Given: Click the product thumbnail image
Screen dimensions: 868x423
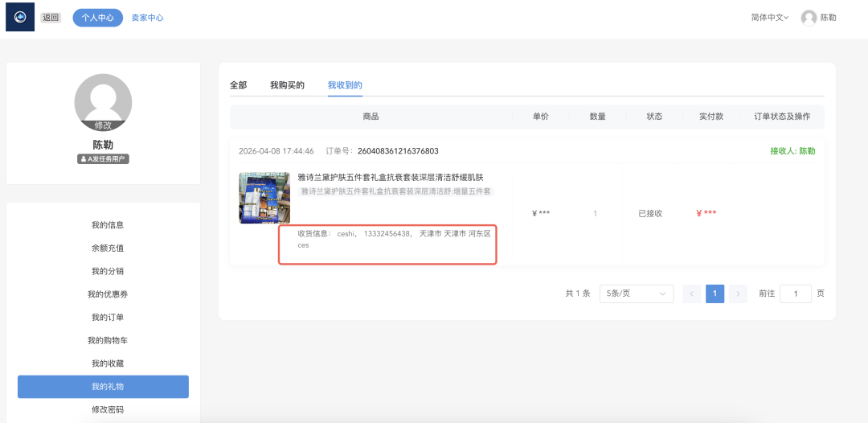Looking at the screenshot, I should 264,198.
